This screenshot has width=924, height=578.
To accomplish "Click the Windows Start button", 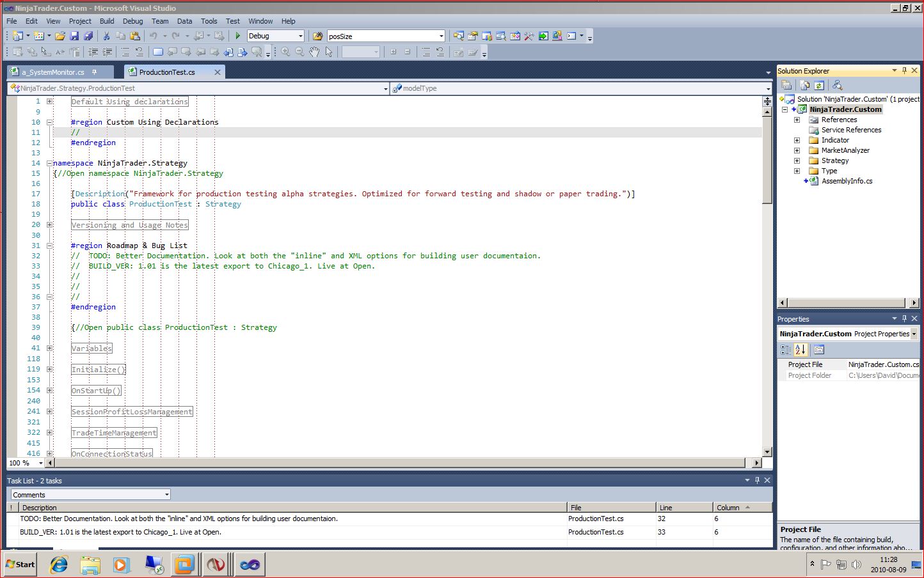I will point(20,564).
